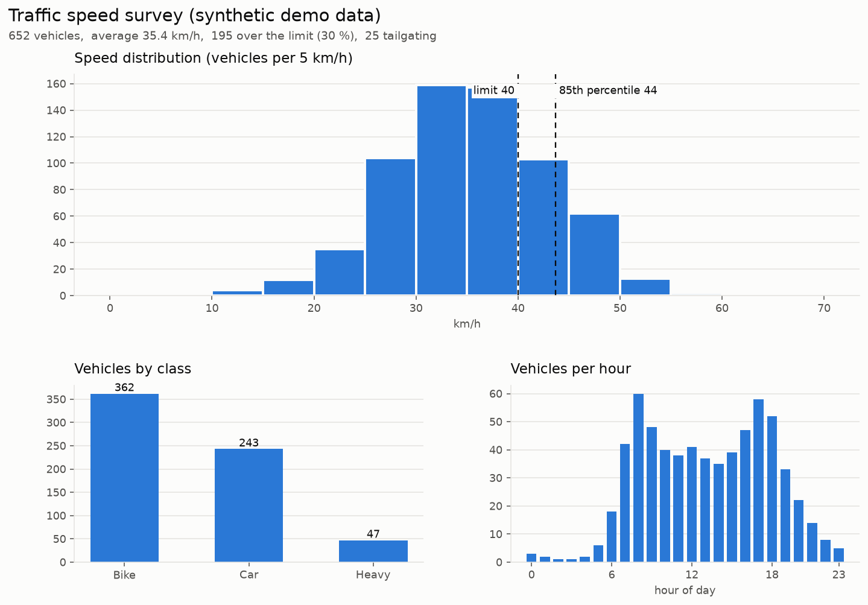The image size is (868, 605).
Task: Click the '160' y-axis tick of the speed histogram
Action: pos(57,84)
